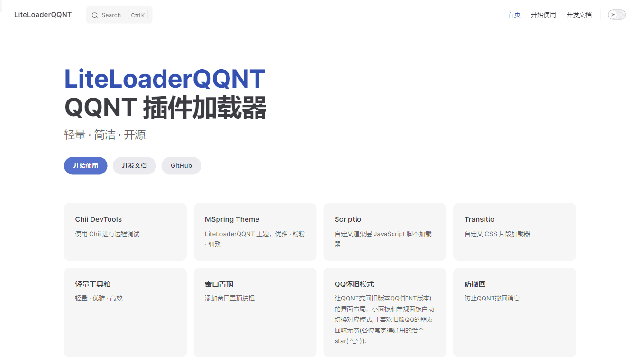Click the LiteLoaderQQNT site title link
Viewport: 640px width, 364px height.
coord(43,15)
